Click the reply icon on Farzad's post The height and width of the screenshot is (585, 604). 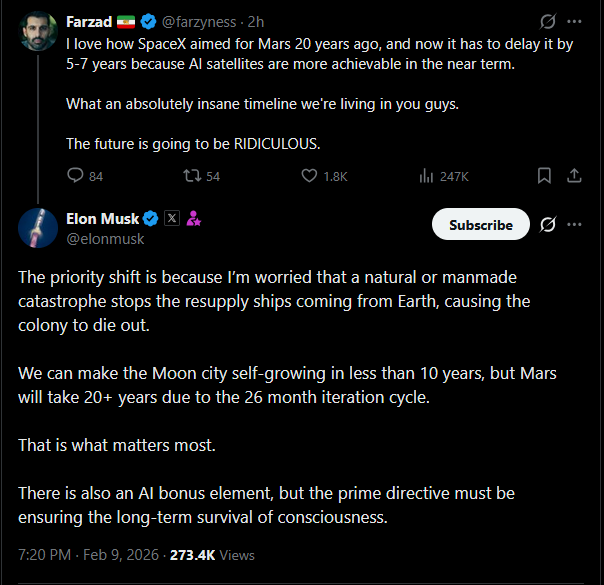[x=75, y=176]
